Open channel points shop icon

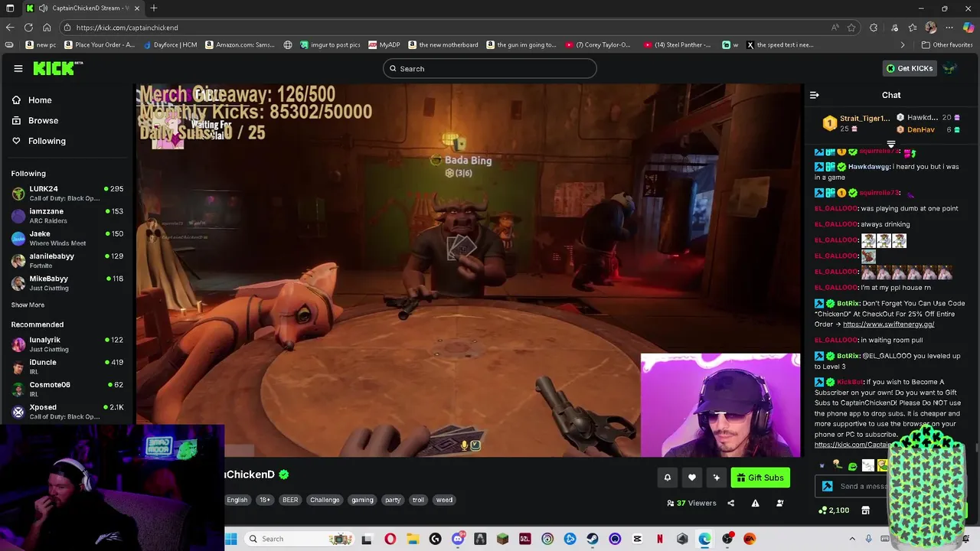point(865,510)
